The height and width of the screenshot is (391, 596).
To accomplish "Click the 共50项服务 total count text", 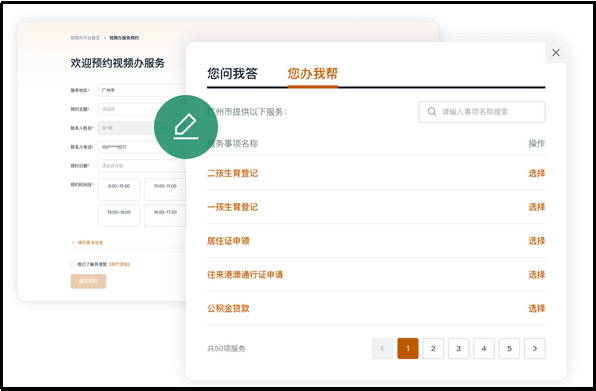I will point(226,348).
